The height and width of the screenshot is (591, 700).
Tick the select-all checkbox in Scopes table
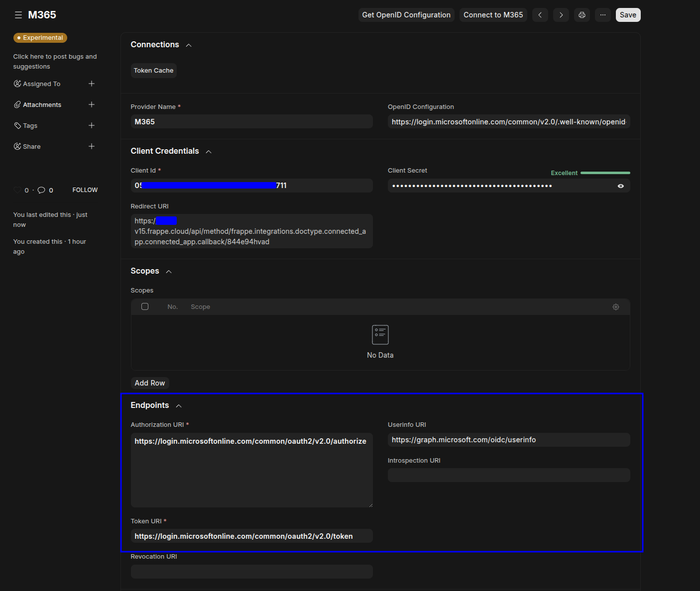point(145,306)
